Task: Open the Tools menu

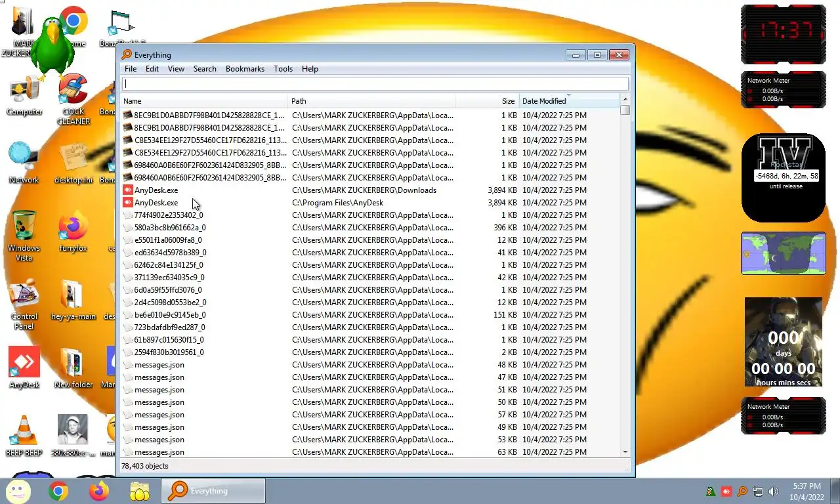Action: click(283, 68)
